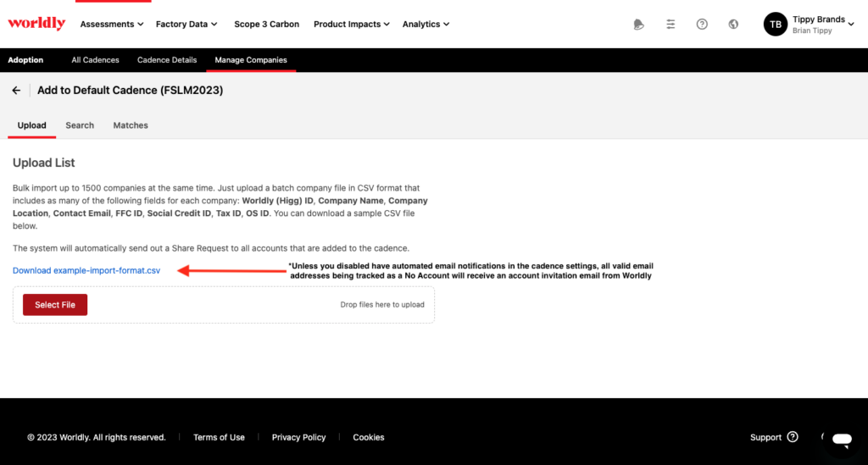Open Privacy Policy link

pyautogui.click(x=298, y=437)
